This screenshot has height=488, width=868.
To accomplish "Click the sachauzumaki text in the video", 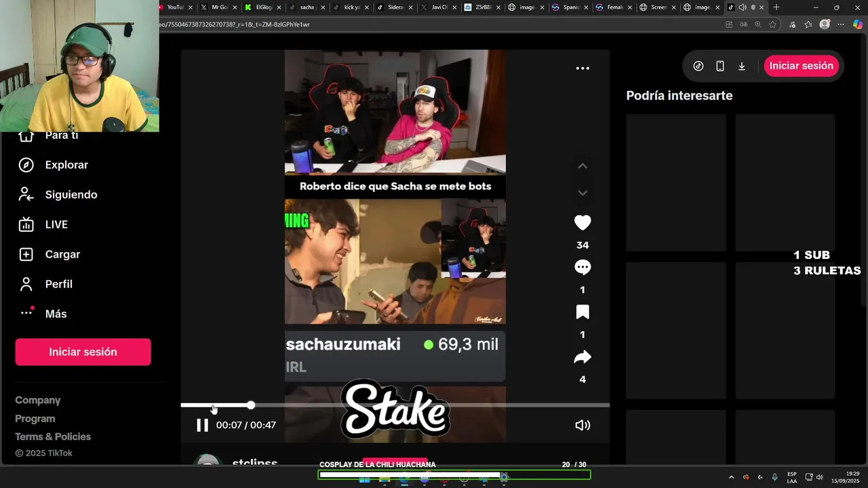I will (342, 344).
